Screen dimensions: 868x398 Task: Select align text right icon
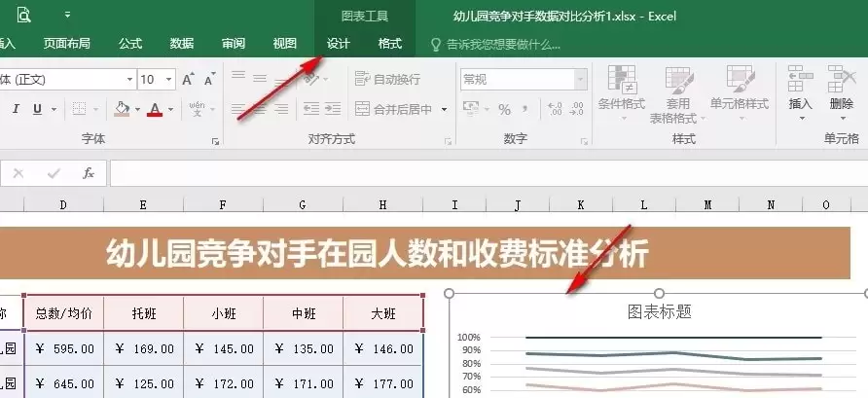click(282, 109)
